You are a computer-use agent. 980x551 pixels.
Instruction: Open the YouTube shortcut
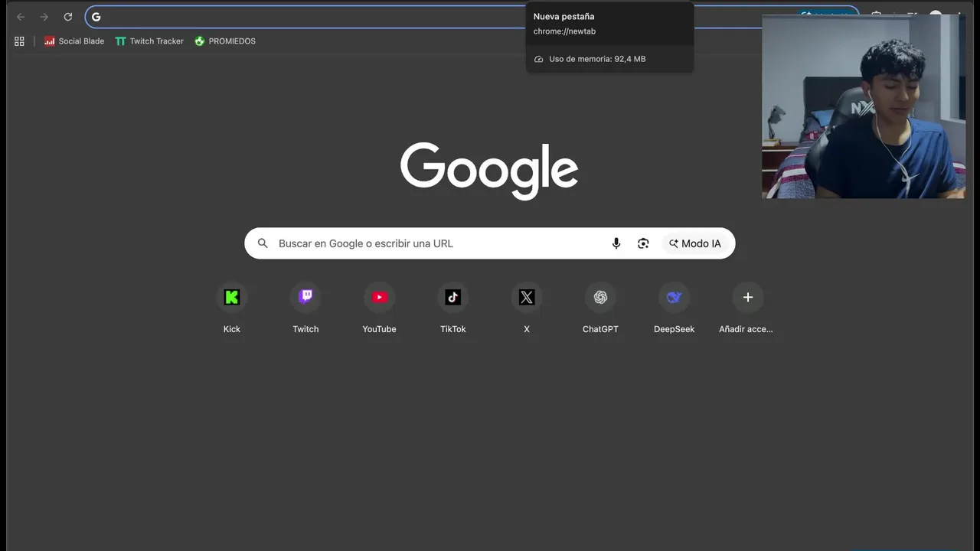(379, 308)
